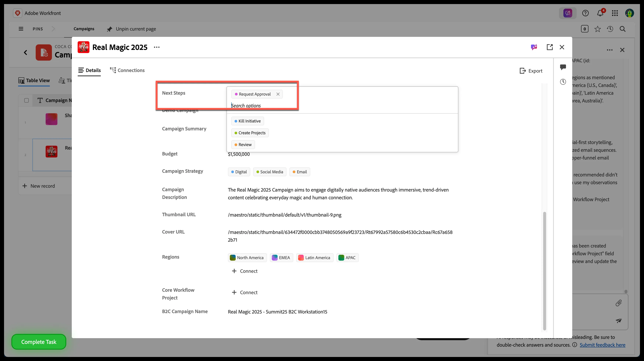Viewport: 644px width, 361px height.
Task: Click the Export button
Action: tap(531, 71)
